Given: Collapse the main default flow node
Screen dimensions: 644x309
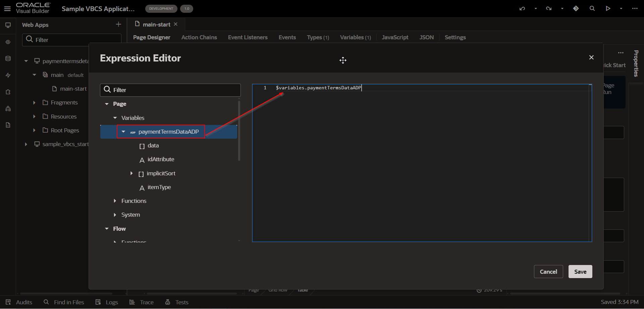Looking at the screenshot, I should coord(34,75).
